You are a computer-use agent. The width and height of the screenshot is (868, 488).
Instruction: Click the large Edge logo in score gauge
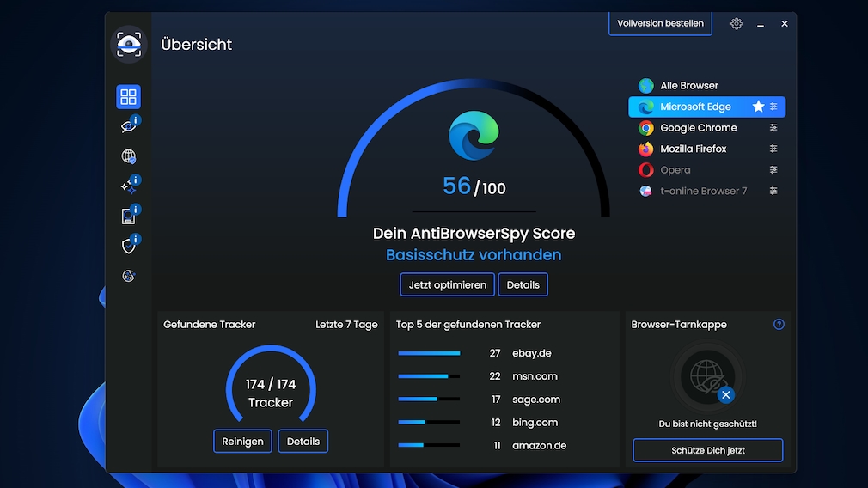pos(474,136)
